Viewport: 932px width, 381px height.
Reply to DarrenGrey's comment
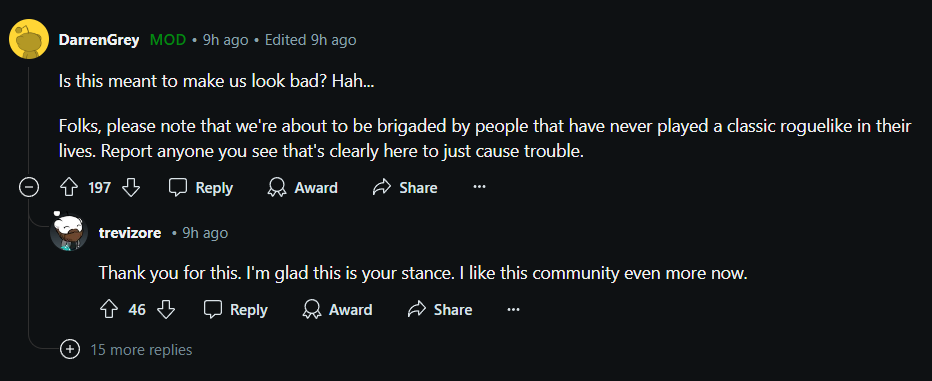click(201, 188)
